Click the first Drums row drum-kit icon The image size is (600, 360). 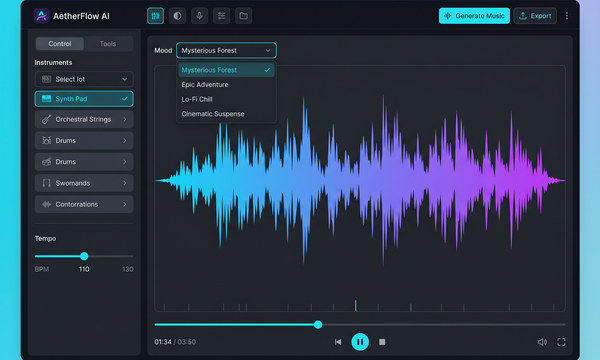[46, 140]
